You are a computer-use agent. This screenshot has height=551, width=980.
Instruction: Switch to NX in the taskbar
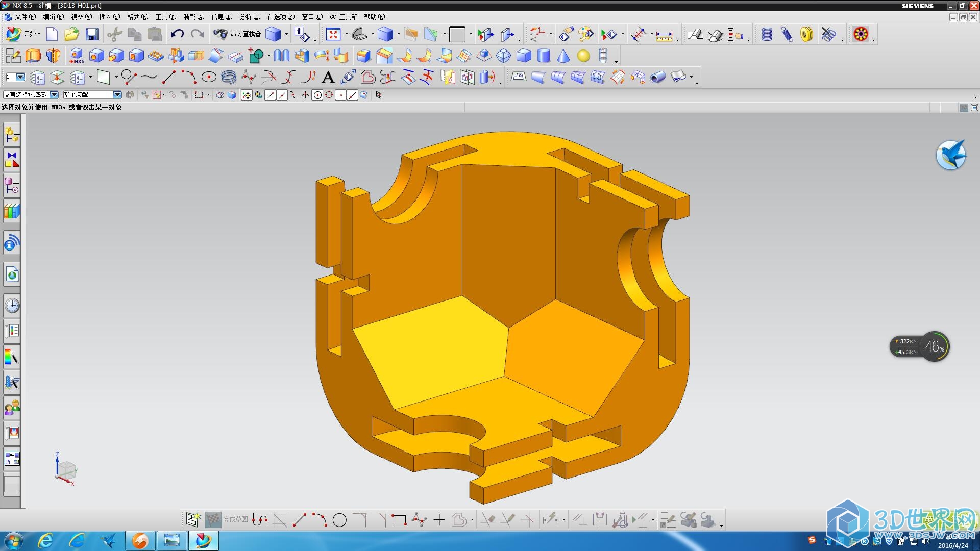(204, 540)
